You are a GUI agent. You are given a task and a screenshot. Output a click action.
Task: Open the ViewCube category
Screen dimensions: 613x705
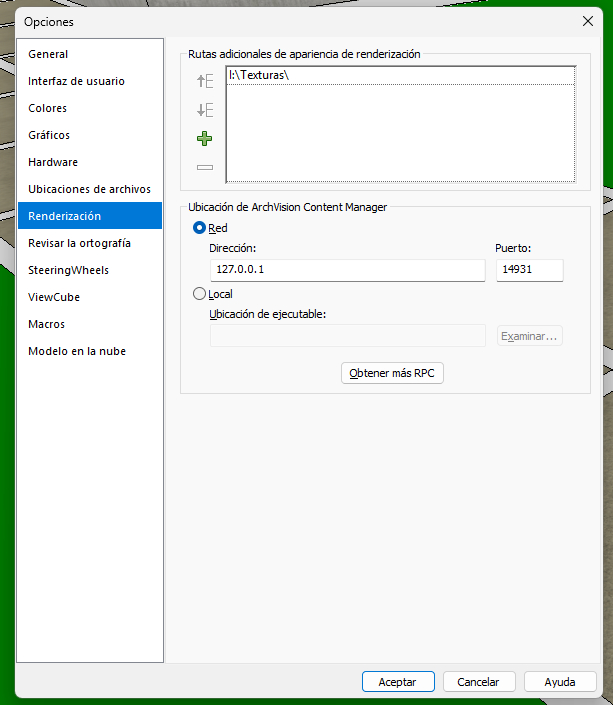[90, 297]
